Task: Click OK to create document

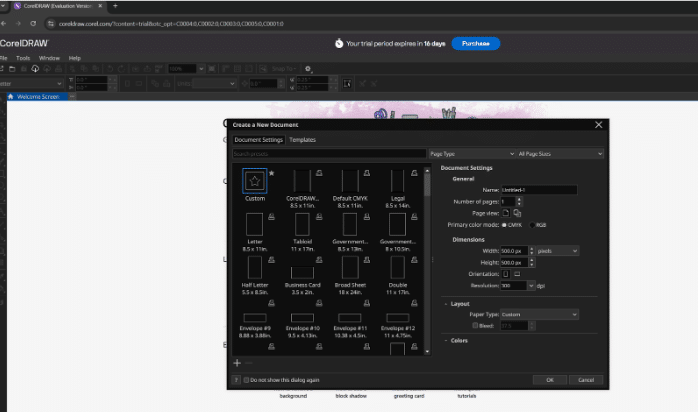Action: [550, 380]
